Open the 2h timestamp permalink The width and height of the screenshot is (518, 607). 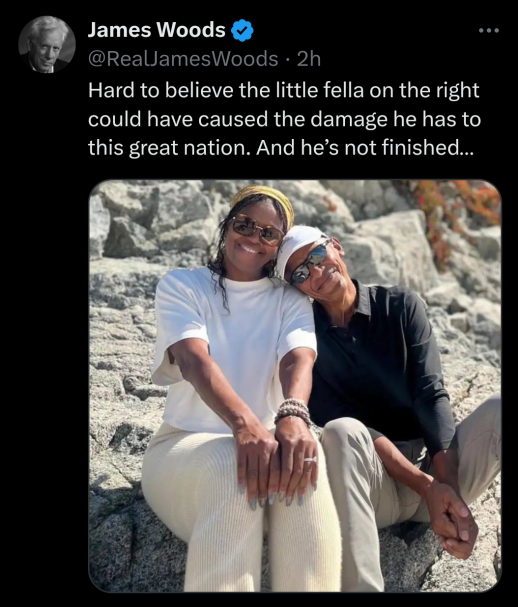[309, 59]
